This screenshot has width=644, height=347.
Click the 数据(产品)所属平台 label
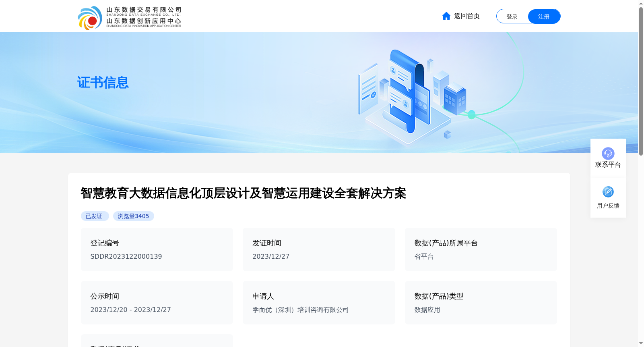click(446, 243)
